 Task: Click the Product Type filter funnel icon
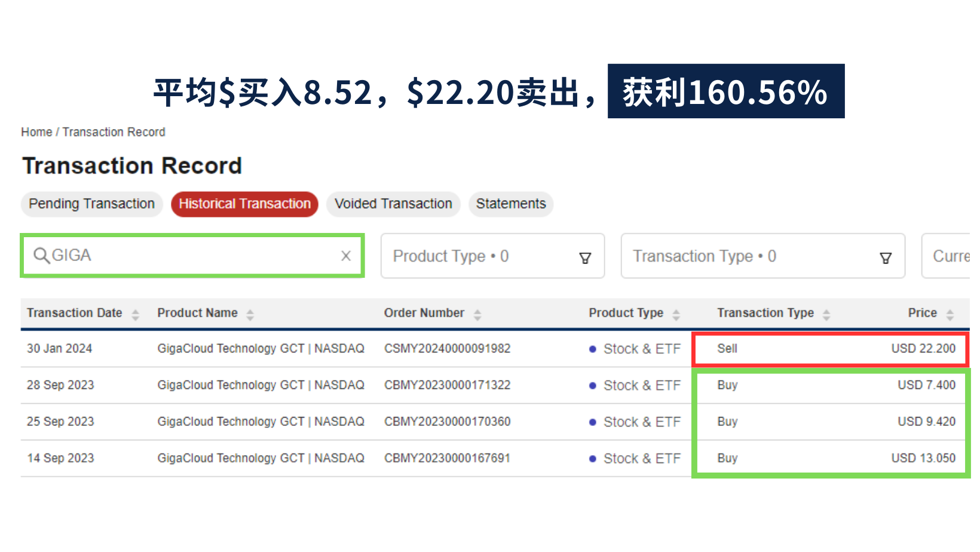(x=585, y=257)
